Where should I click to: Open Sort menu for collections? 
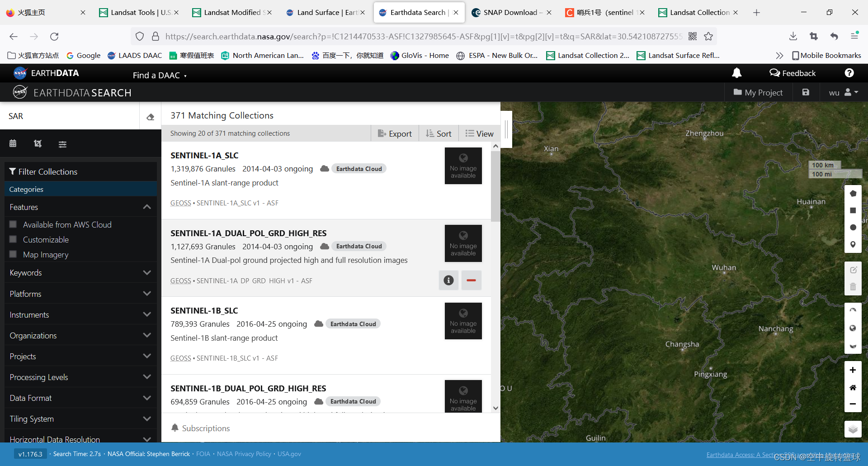tap(439, 133)
